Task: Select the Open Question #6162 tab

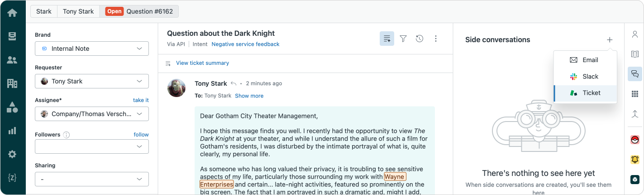Action: click(x=139, y=11)
